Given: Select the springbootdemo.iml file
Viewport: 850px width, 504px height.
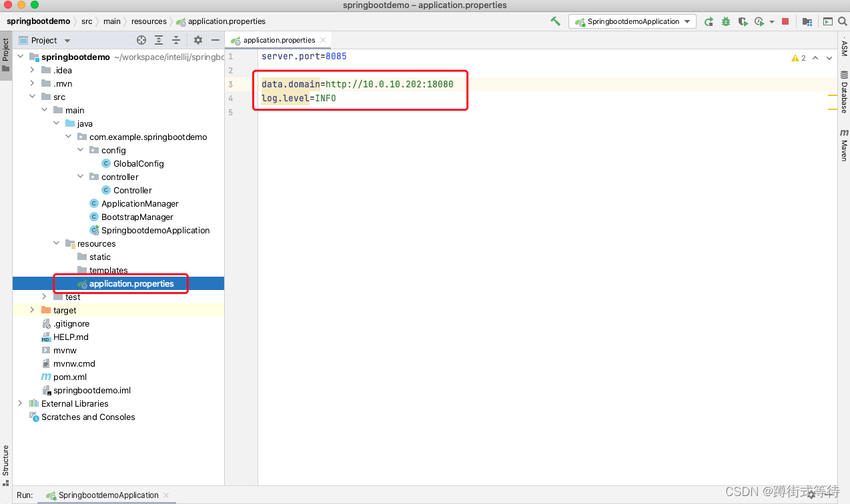Looking at the screenshot, I should point(91,390).
